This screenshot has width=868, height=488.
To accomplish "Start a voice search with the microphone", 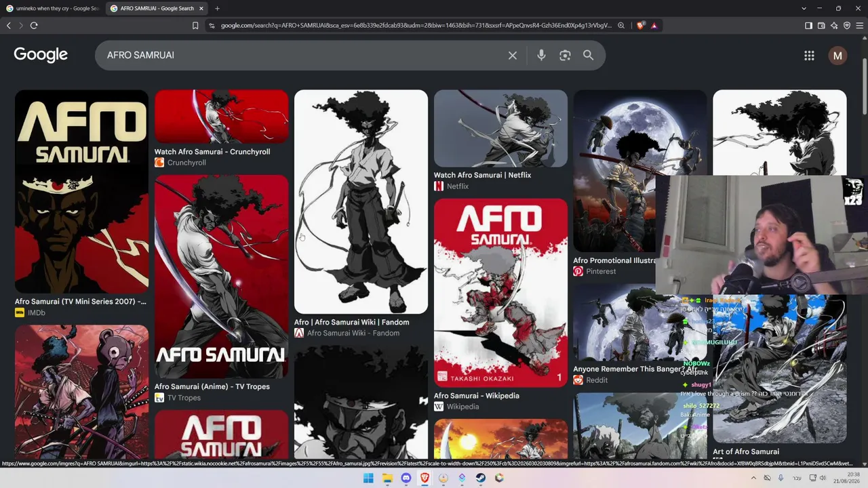I will [541, 56].
